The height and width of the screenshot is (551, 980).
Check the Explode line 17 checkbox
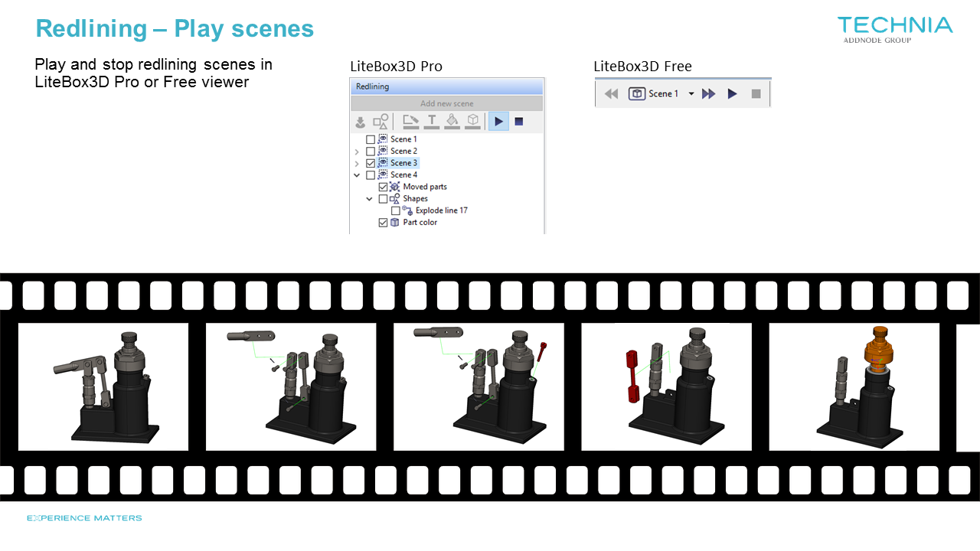click(396, 210)
